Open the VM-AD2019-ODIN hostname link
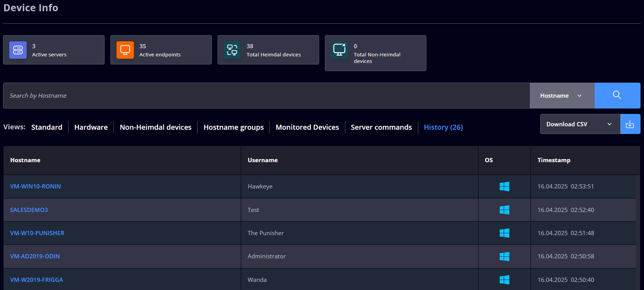Viewport: 644px width, 290px height. click(35, 256)
